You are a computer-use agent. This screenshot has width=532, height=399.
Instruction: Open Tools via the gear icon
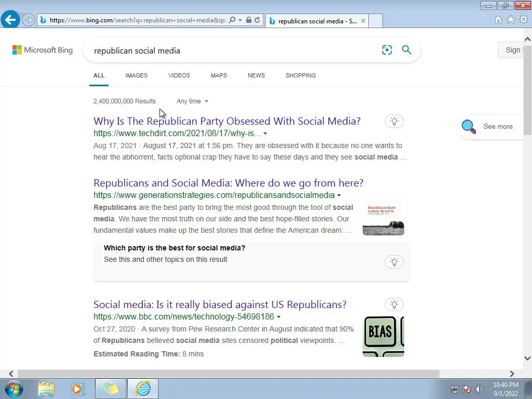524,20
